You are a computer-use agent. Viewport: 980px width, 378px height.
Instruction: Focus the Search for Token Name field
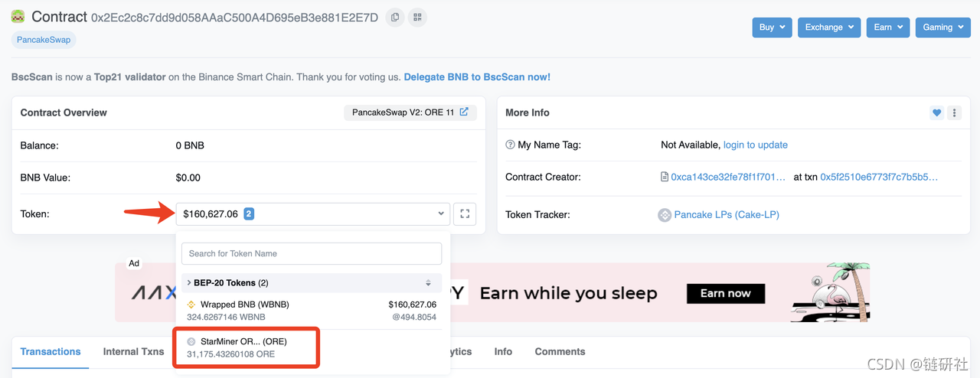(312, 253)
